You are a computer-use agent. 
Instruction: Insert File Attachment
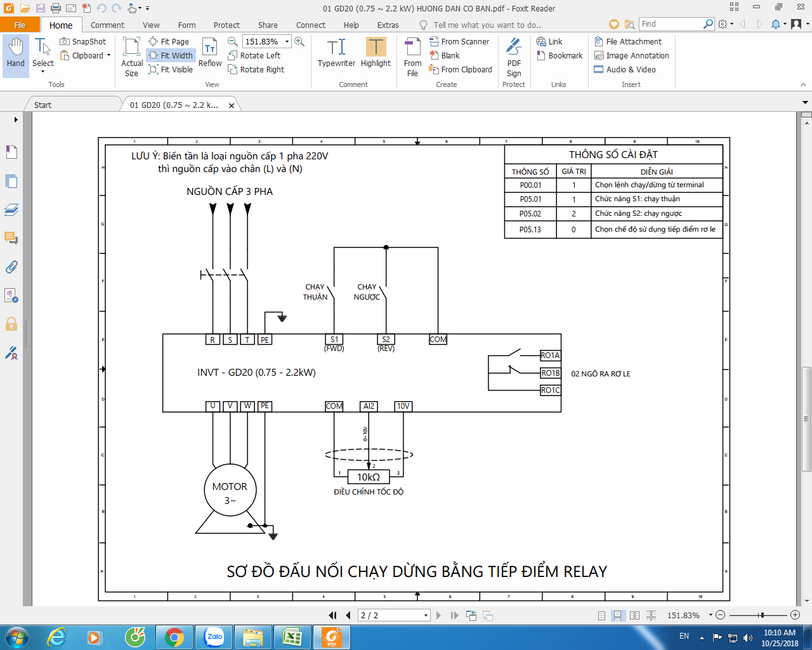coord(628,41)
